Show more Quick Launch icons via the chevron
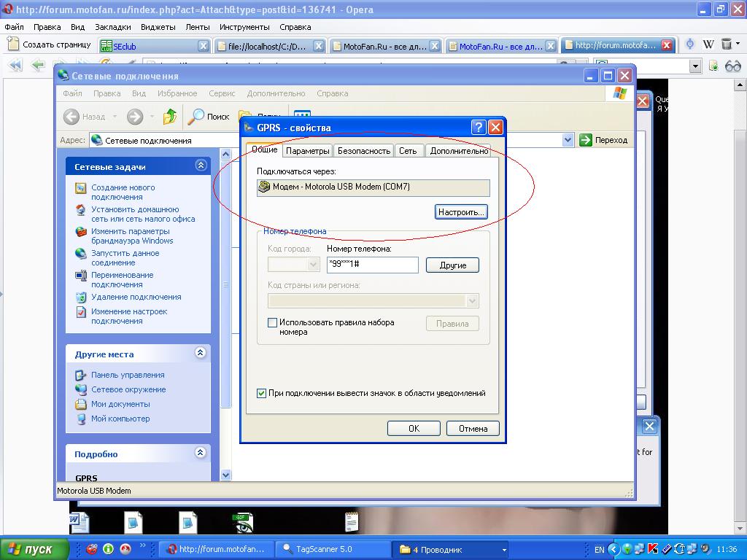Viewport: 747px width, 560px height. click(142, 545)
